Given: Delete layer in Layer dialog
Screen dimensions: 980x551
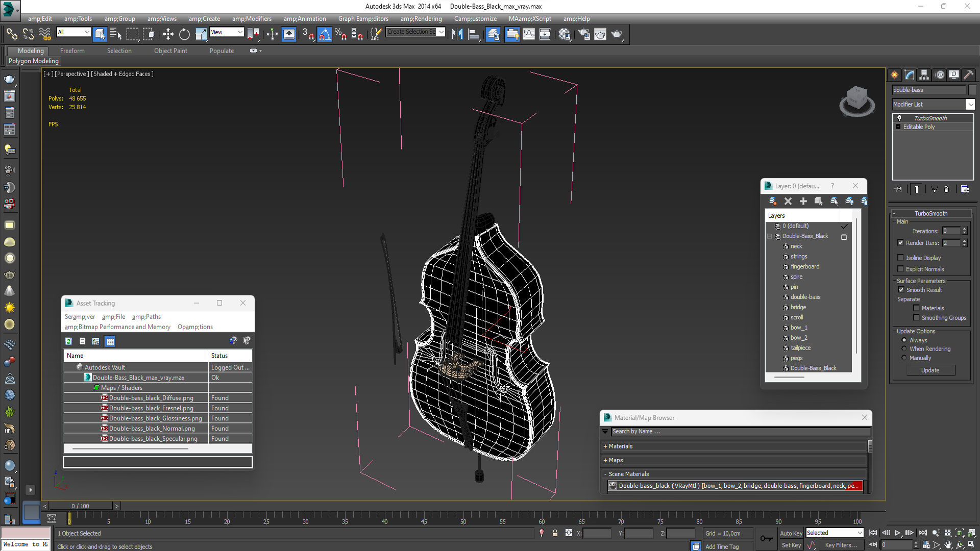Looking at the screenshot, I should [x=788, y=201].
